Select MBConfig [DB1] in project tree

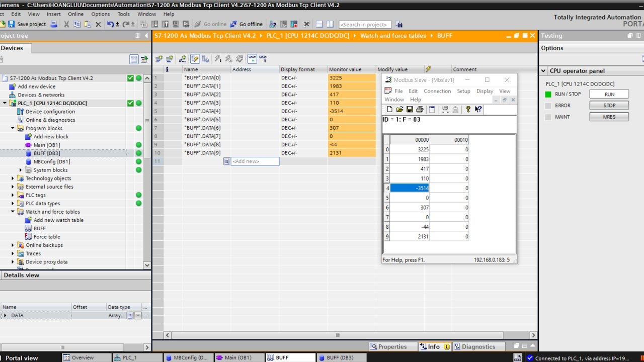51,161
